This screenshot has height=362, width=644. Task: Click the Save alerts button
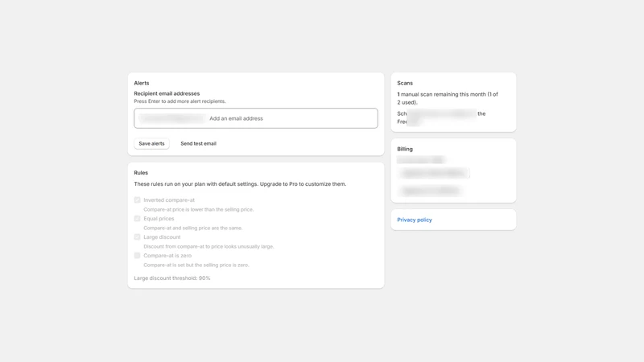(x=151, y=144)
